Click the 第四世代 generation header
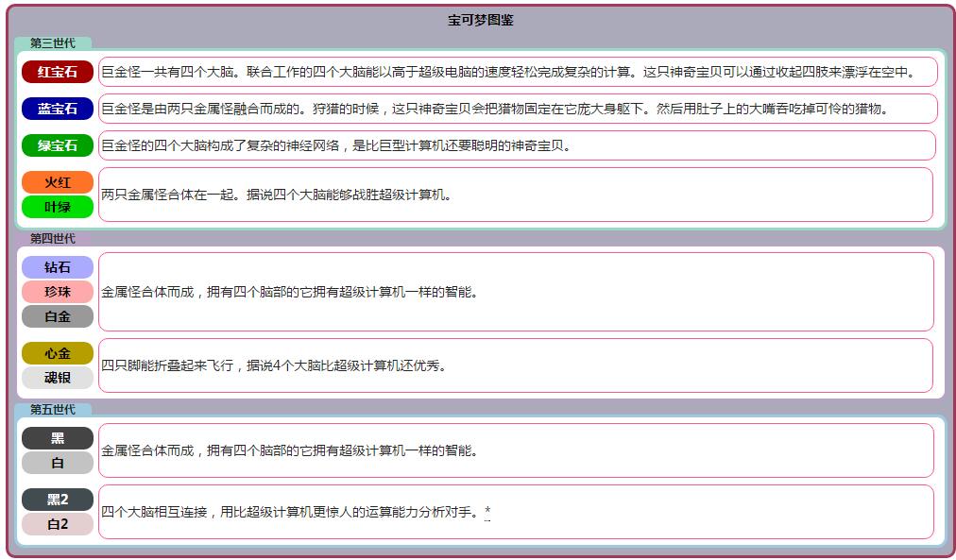 pos(53,238)
